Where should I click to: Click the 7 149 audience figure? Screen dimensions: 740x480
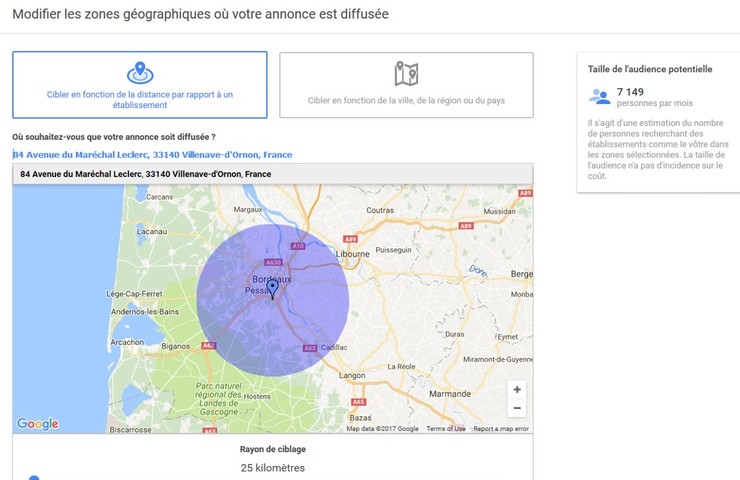point(630,92)
